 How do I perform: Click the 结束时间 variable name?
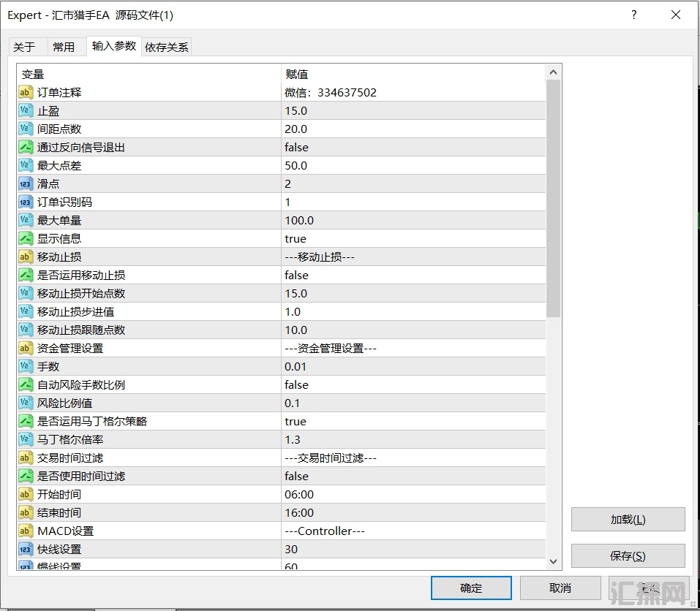[59, 513]
